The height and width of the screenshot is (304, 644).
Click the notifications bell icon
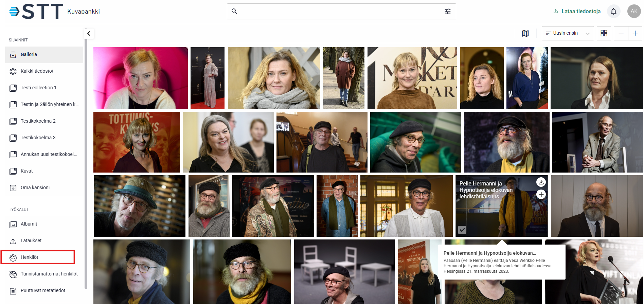click(613, 11)
